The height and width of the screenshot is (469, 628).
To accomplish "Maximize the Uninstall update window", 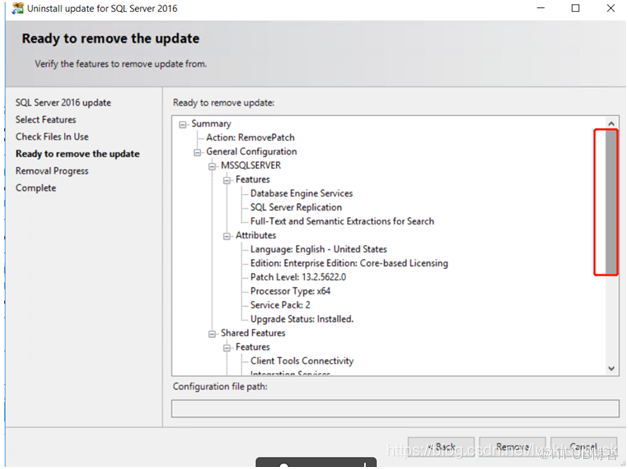I will tap(576, 8).
